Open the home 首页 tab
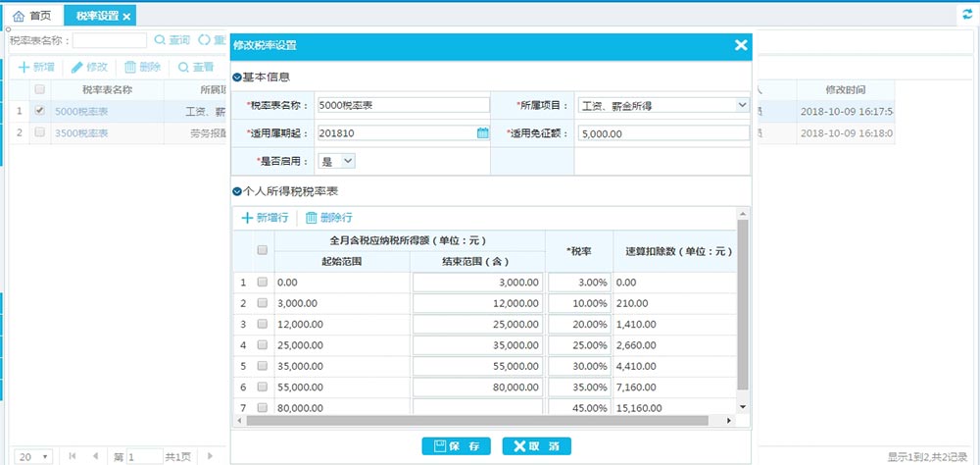The image size is (980, 465). 32,16
